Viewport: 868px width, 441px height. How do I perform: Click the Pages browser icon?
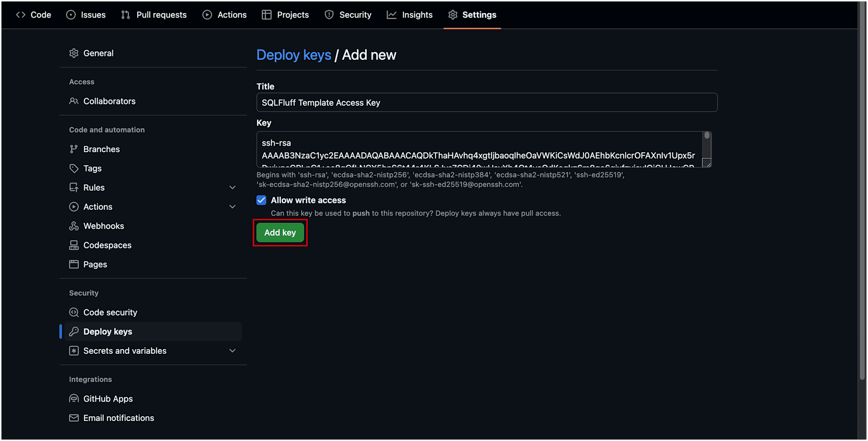tap(74, 264)
